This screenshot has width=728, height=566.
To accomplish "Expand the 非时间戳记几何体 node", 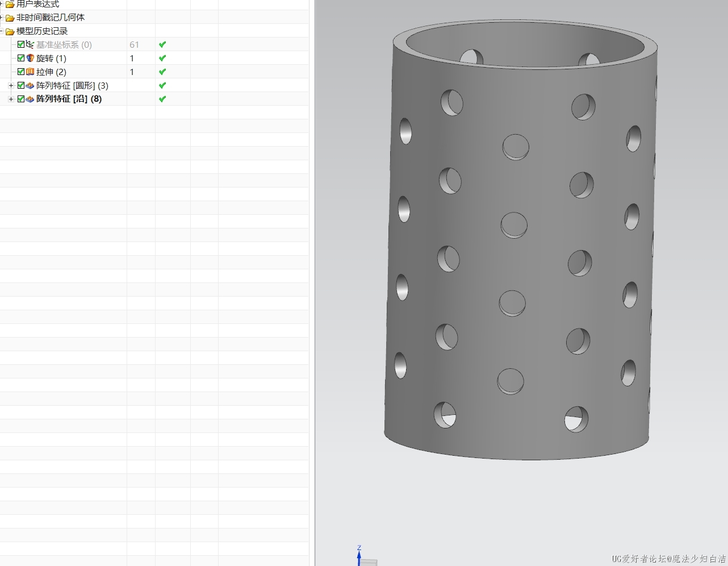I will (x=2, y=18).
